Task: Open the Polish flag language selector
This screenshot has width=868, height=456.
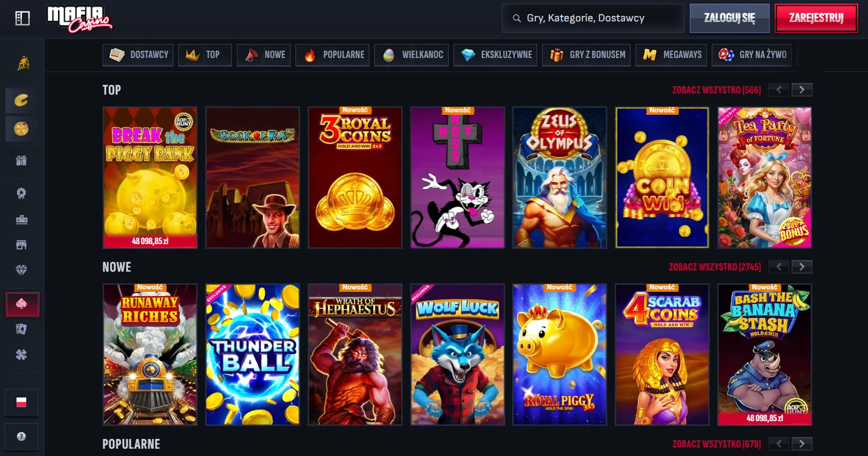Action: 22,402
